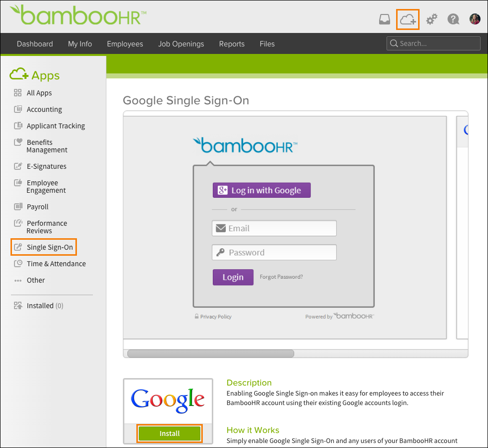Screen dimensions: 488x448
Task: Click the Search field
Action: 433,43
